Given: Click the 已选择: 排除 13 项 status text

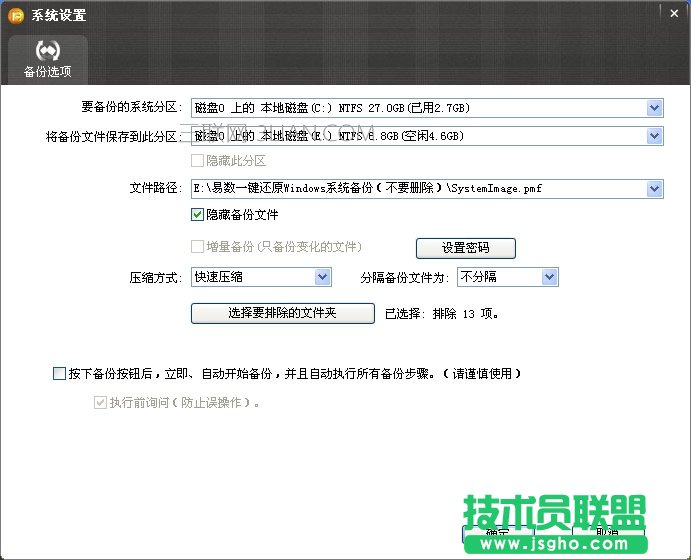Looking at the screenshot, I should pyautogui.click(x=441, y=313).
